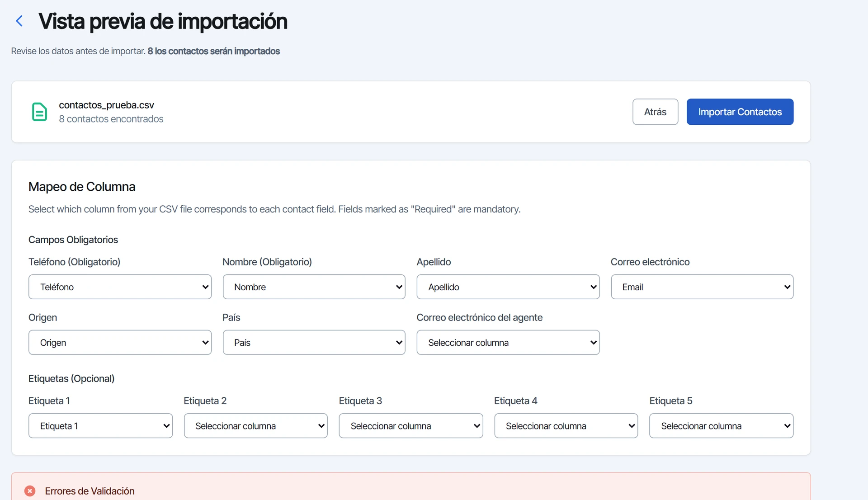This screenshot has width=868, height=500.
Task: Click the contactos_prueba.csv file name
Action: [106, 105]
